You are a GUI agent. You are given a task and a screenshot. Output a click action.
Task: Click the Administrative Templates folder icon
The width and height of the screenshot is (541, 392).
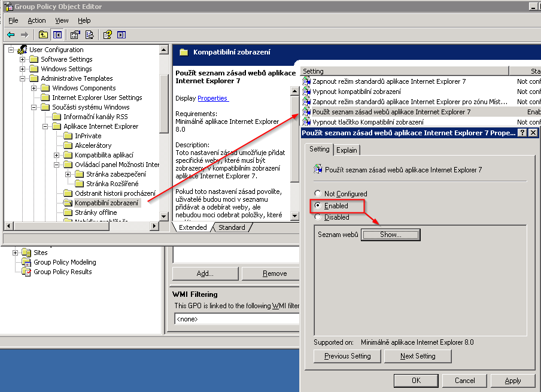pyautogui.click(x=34, y=78)
